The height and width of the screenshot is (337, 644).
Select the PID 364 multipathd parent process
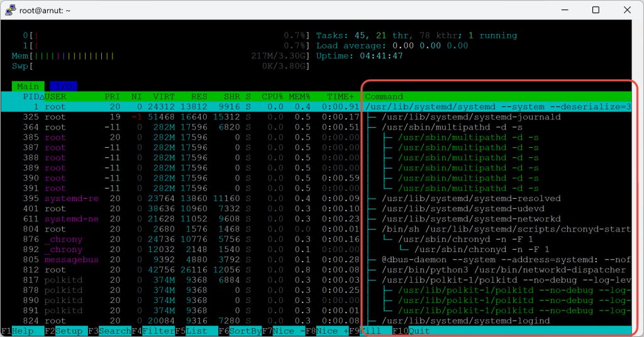[x=314, y=127]
